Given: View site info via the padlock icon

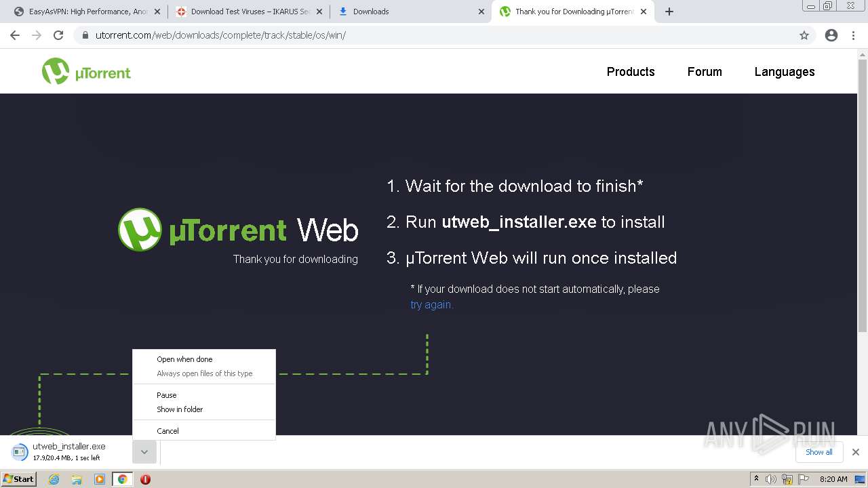Looking at the screenshot, I should tap(85, 35).
